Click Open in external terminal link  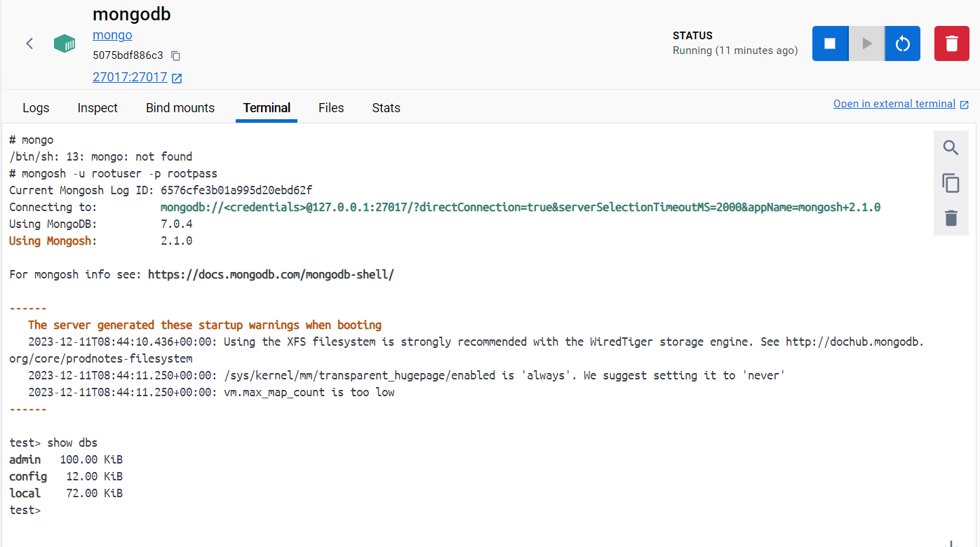pos(894,104)
